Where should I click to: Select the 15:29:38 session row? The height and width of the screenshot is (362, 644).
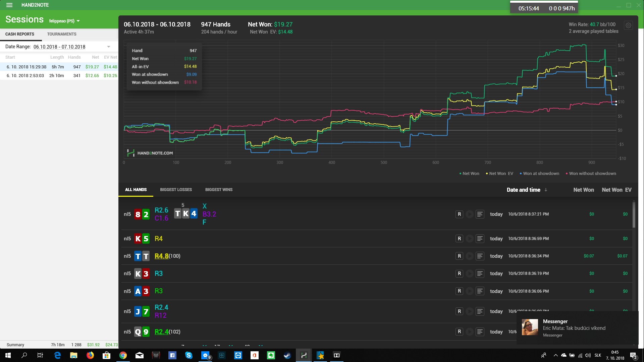[x=59, y=67]
